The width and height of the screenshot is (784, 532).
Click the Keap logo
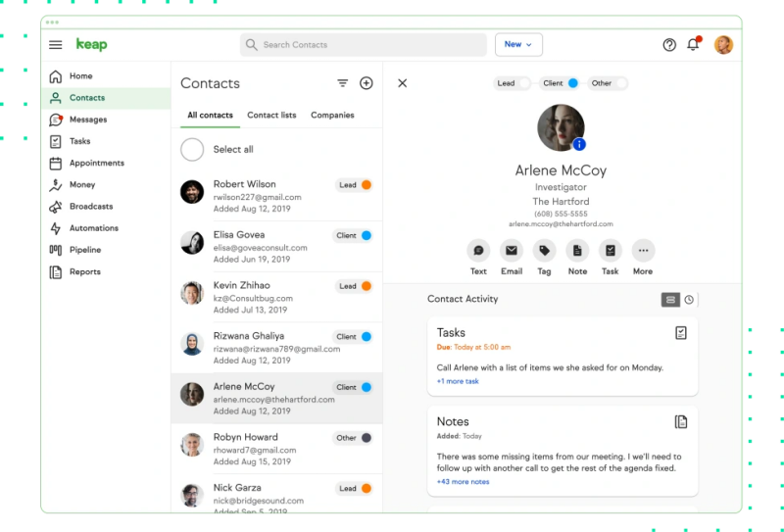(91, 44)
